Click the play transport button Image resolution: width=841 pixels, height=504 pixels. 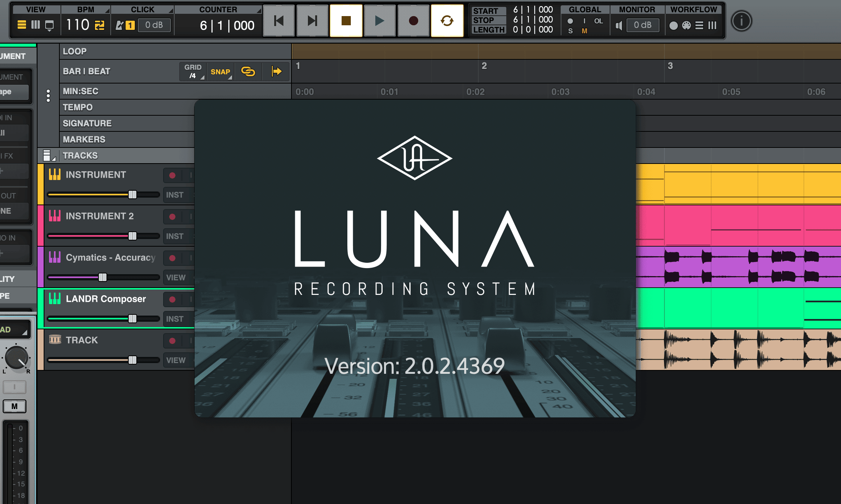(x=379, y=21)
